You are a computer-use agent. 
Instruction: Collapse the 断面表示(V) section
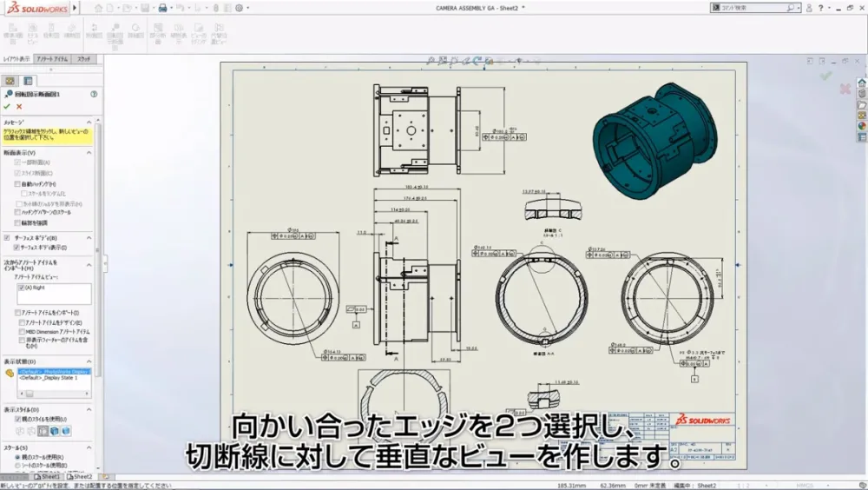pos(89,152)
